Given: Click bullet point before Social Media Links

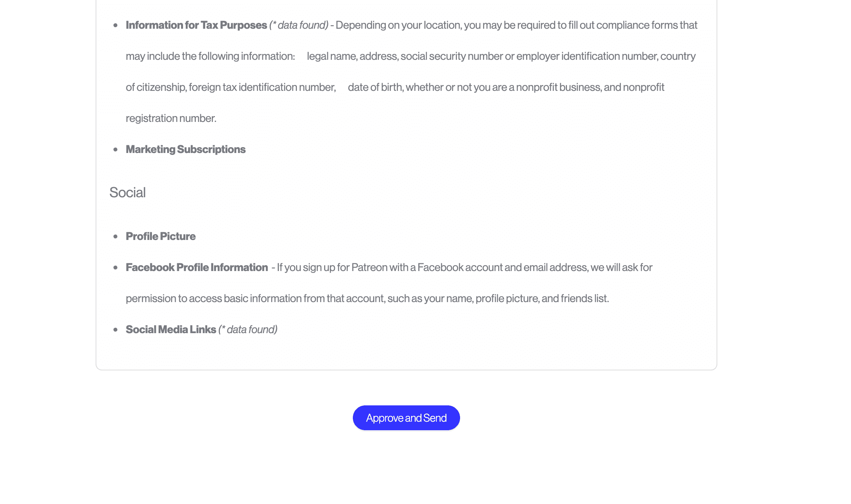Looking at the screenshot, I should coord(115,330).
